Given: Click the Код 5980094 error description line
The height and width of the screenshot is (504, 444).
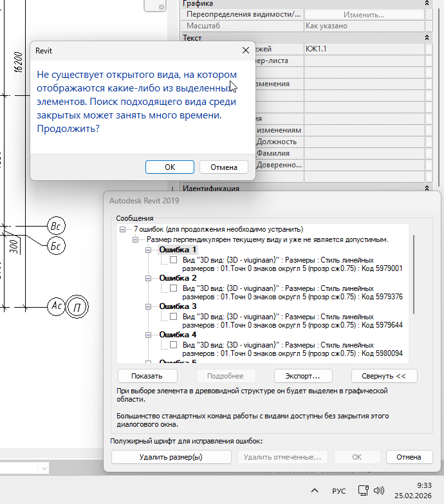Looking at the screenshot, I should pyautogui.click(x=292, y=349).
